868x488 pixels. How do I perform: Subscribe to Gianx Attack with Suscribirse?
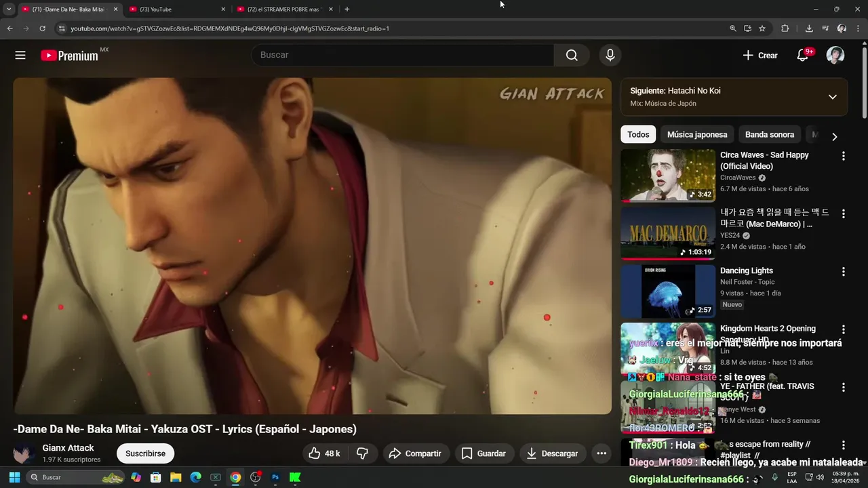(x=145, y=453)
